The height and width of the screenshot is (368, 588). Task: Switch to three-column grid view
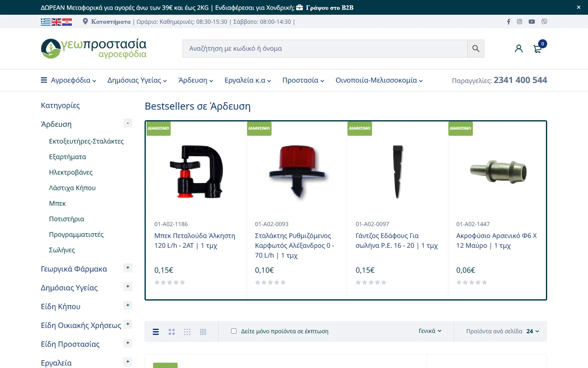(187, 332)
